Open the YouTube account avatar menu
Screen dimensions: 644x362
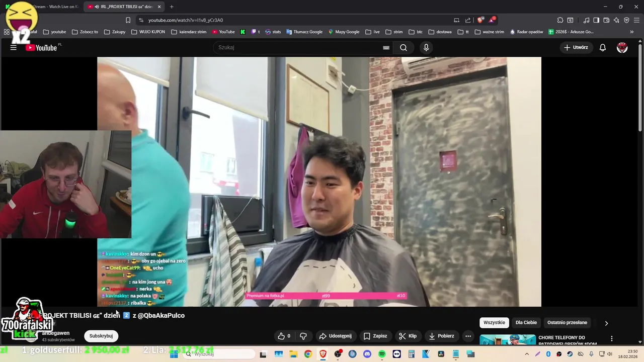[x=622, y=47]
